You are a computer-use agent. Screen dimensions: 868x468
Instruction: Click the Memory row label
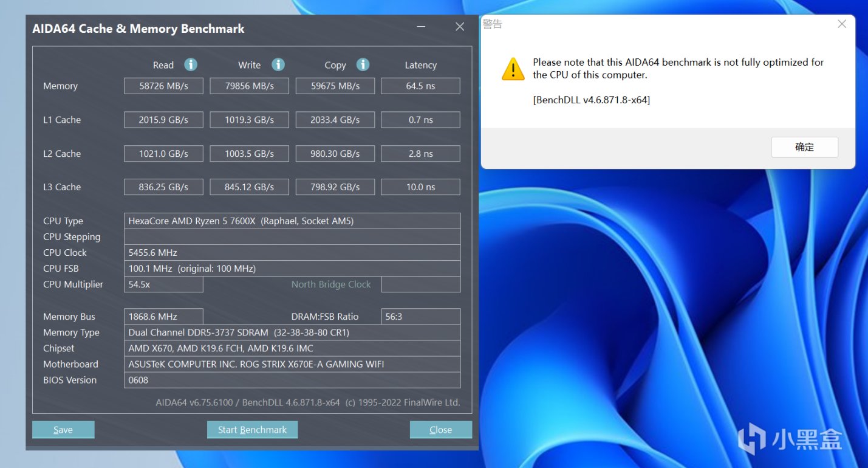point(60,86)
